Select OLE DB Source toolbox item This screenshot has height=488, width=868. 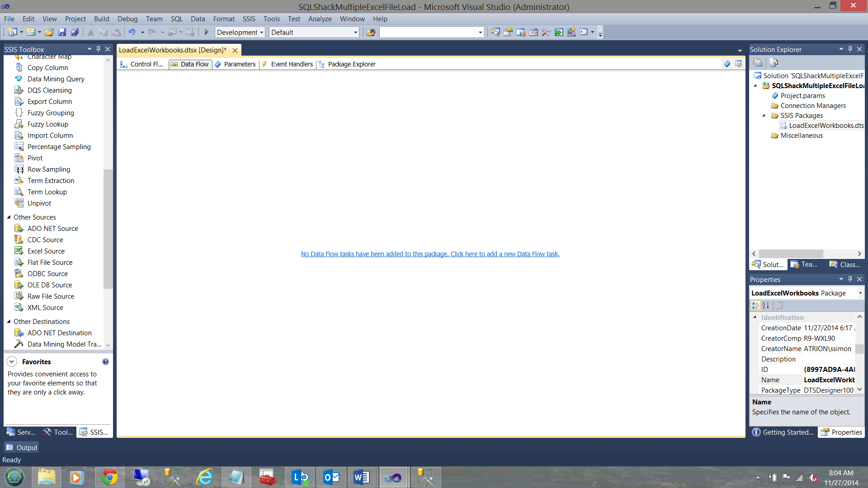49,285
